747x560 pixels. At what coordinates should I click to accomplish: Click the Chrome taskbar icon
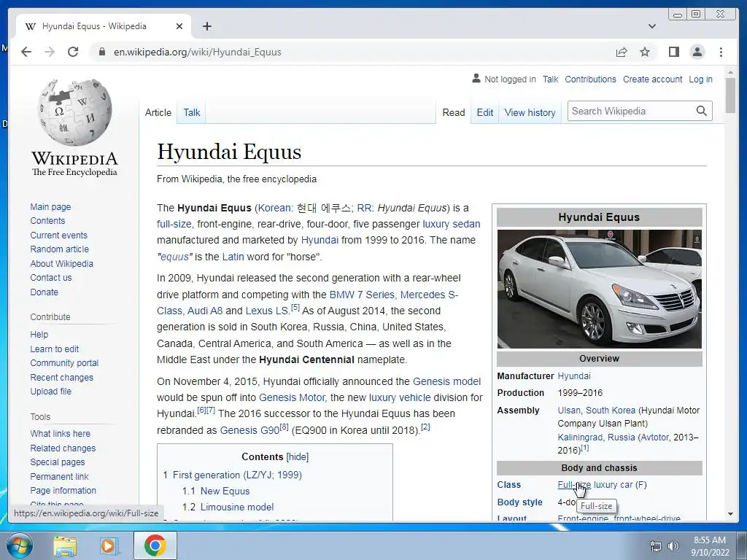click(155, 545)
